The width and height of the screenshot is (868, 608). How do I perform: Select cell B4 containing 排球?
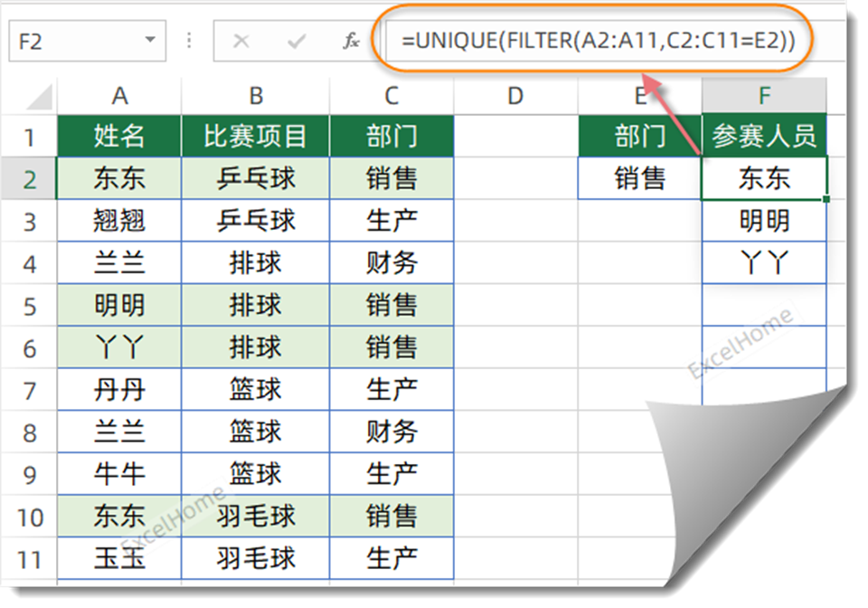tap(255, 263)
